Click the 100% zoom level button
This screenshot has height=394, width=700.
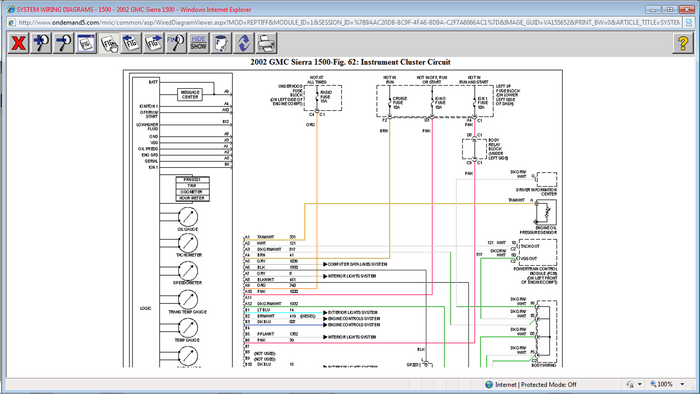(662, 384)
